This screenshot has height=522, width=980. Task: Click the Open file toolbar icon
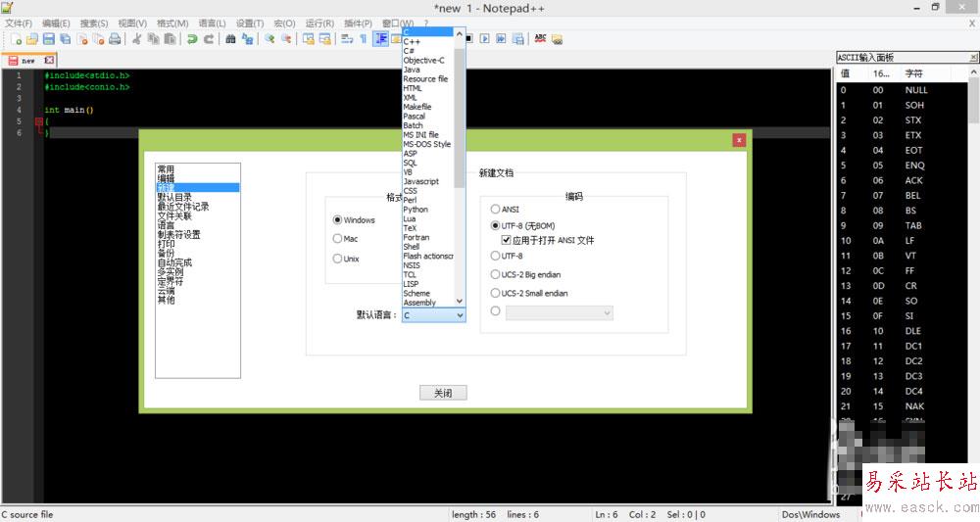(x=32, y=39)
